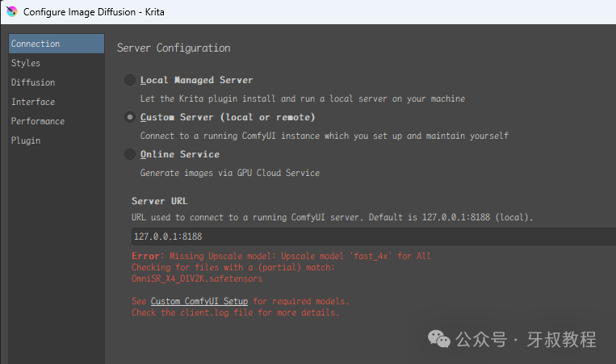Click the 'URL used to connect' help text
This screenshot has width=616, height=364.
(332, 217)
